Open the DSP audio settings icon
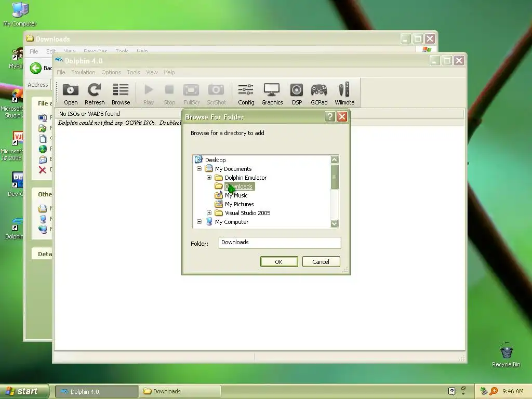The image size is (532, 399). coord(297,94)
